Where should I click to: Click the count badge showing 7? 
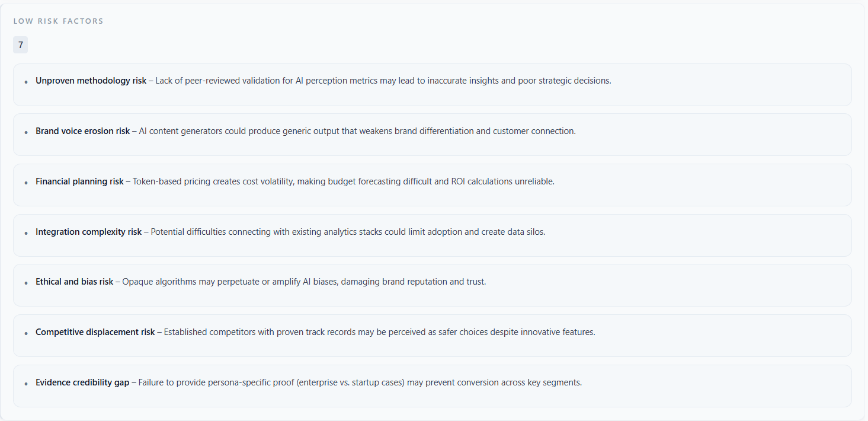[x=21, y=45]
